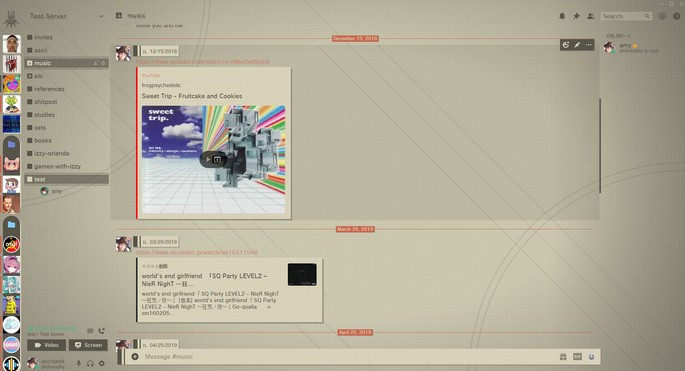Open the pink and blue osu! server icon
685x371 pixels.
[11, 345]
